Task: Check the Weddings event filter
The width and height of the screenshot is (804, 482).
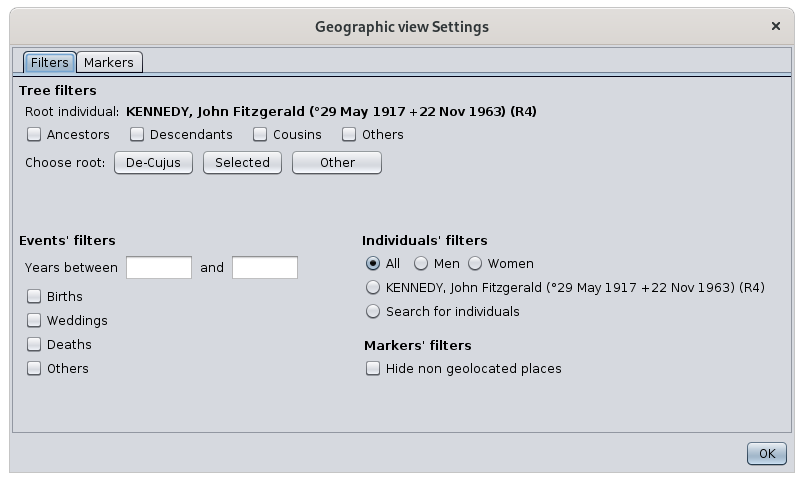Action: 34,320
